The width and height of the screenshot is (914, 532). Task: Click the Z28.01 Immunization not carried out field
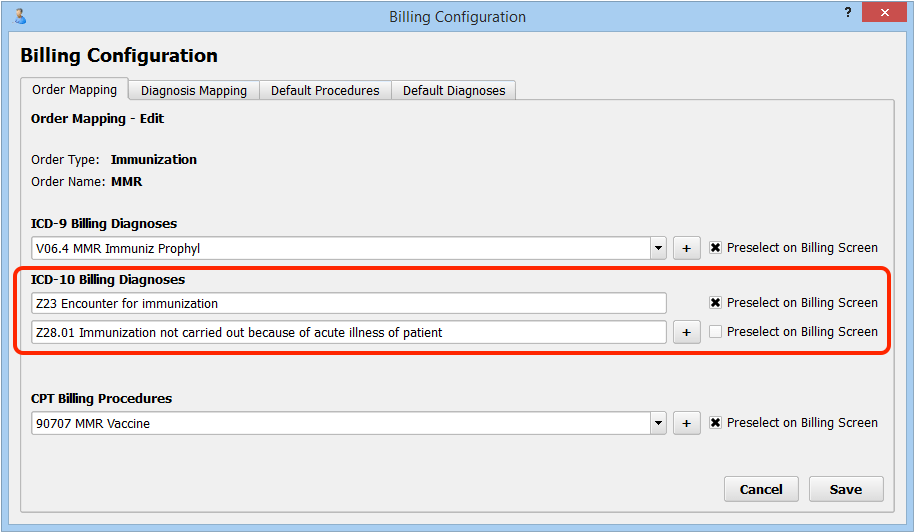tap(349, 332)
